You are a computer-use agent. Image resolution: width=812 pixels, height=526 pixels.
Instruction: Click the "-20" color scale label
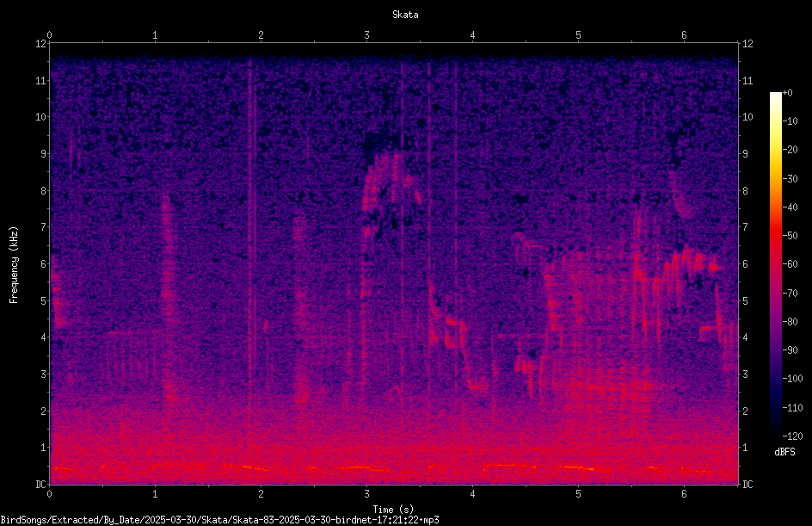(790, 150)
